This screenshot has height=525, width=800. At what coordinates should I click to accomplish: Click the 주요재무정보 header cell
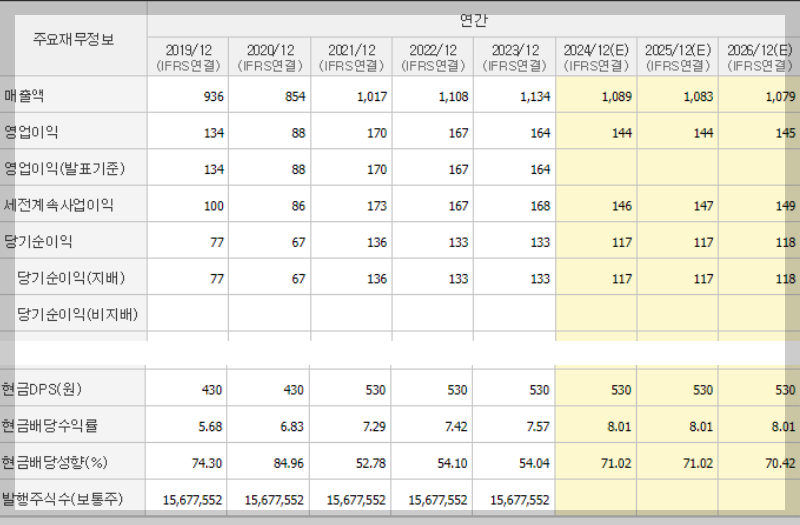tap(73, 39)
